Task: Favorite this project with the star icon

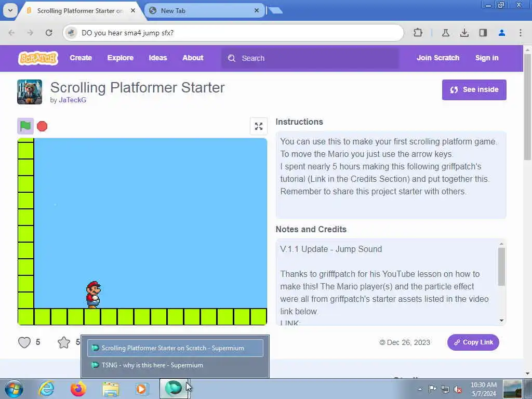Action: coord(64,342)
